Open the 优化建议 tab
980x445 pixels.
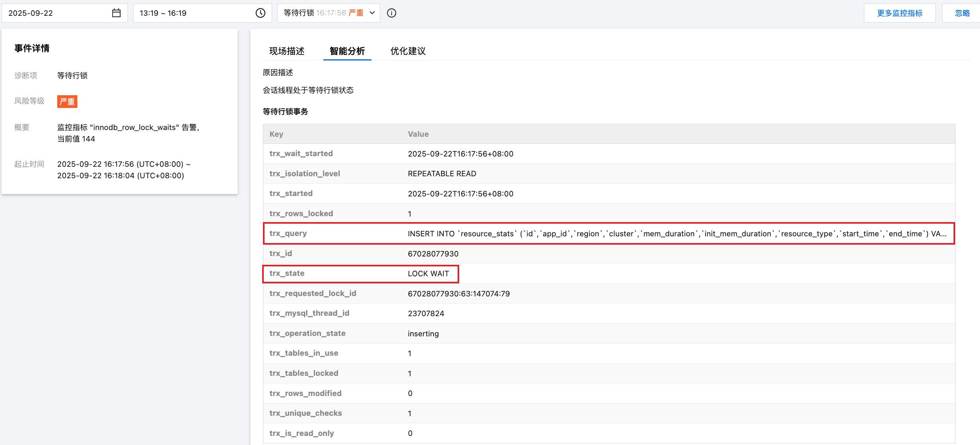click(x=408, y=51)
